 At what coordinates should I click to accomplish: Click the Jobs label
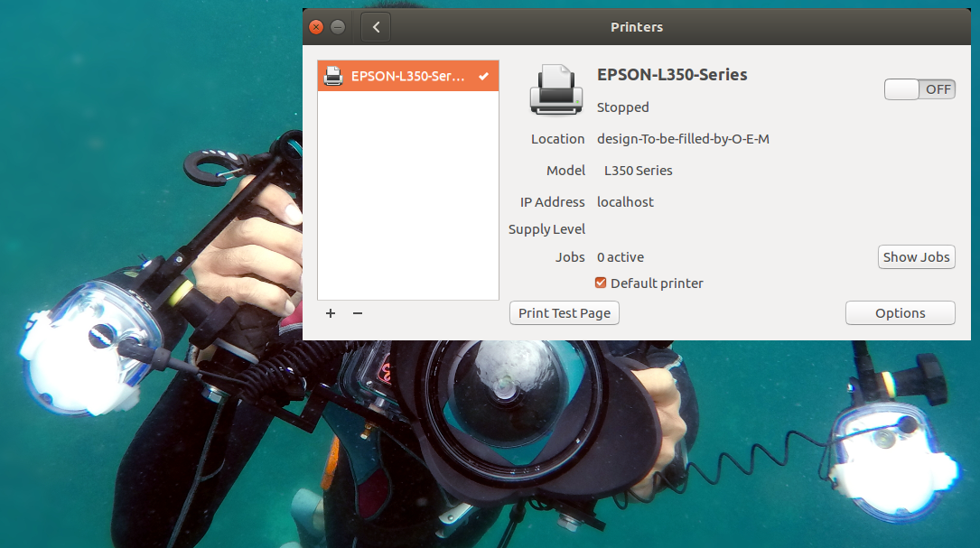pyautogui.click(x=570, y=256)
